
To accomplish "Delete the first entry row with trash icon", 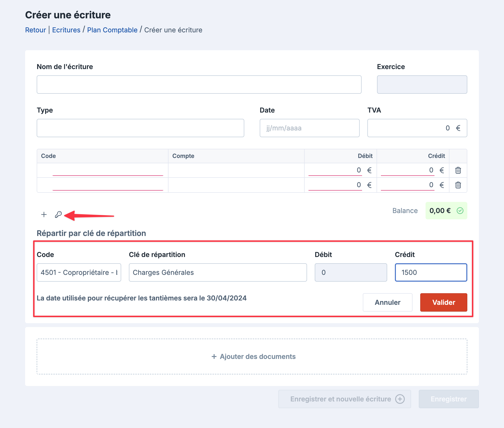I will [x=458, y=170].
